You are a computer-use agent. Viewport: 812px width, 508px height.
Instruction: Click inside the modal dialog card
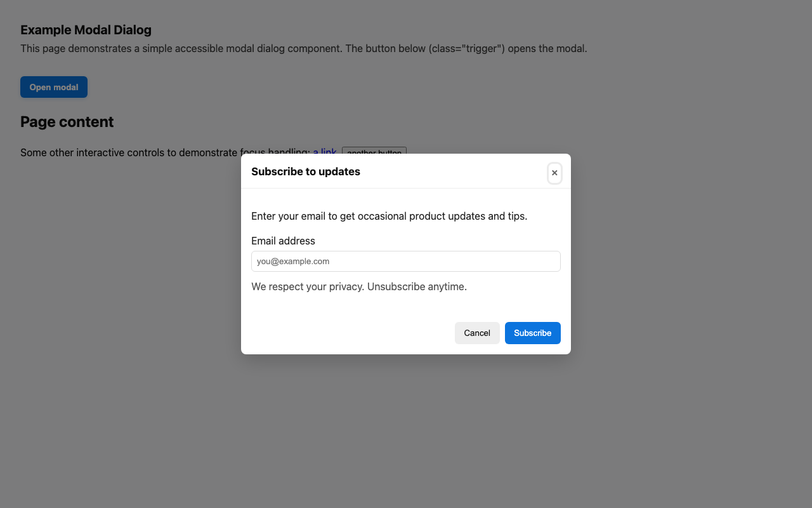click(406, 305)
